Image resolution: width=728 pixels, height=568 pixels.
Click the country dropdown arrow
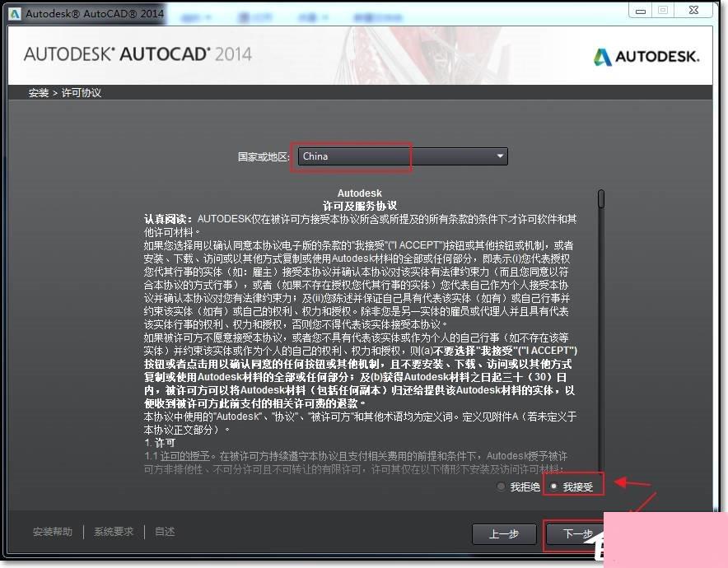(500, 156)
